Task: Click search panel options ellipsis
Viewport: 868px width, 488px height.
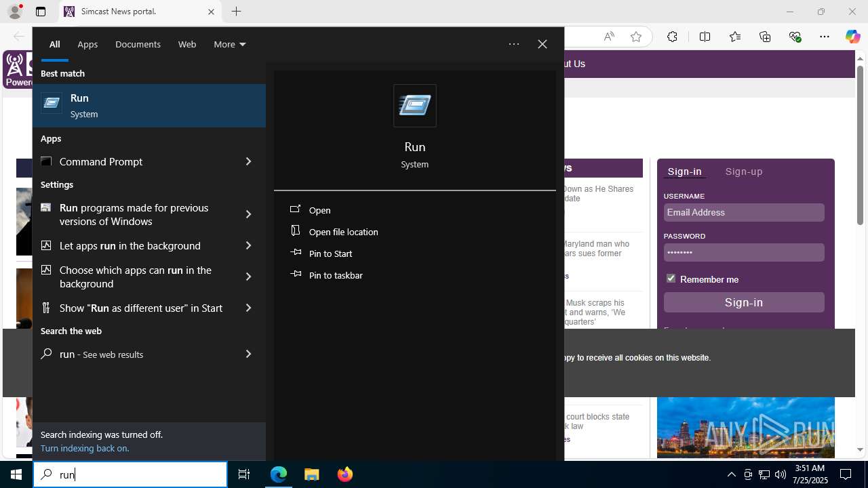Action: 514,44
